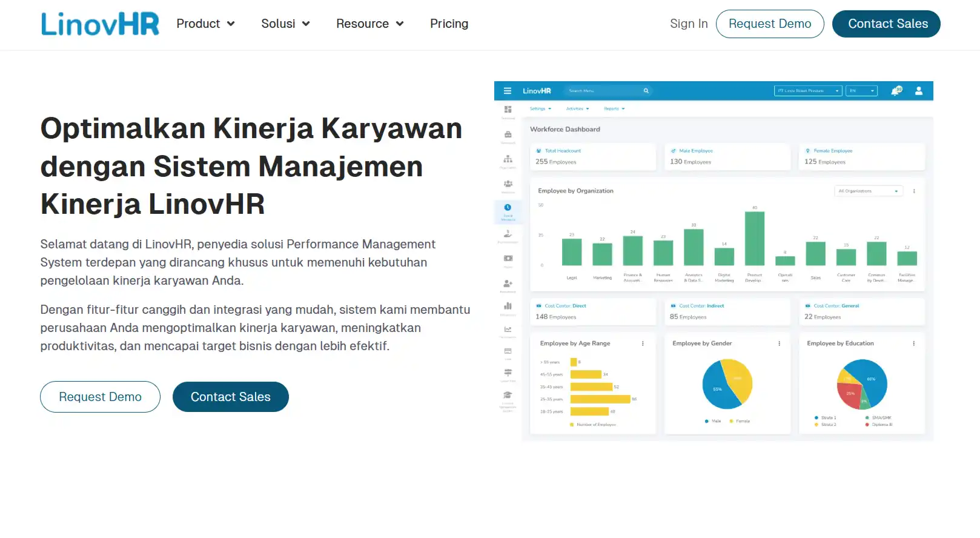Click the Female legend dot in gender chart
980x538 pixels.
tap(731, 421)
